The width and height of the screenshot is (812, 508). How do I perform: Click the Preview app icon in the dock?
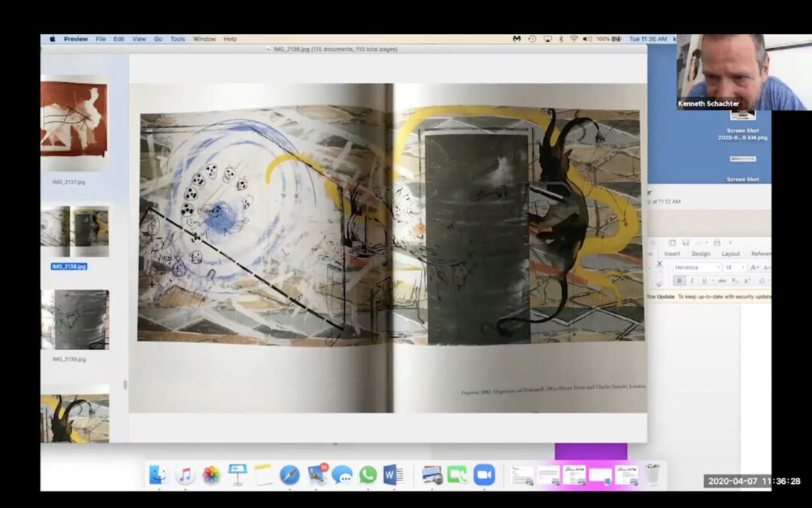click(x=432, y=475)
